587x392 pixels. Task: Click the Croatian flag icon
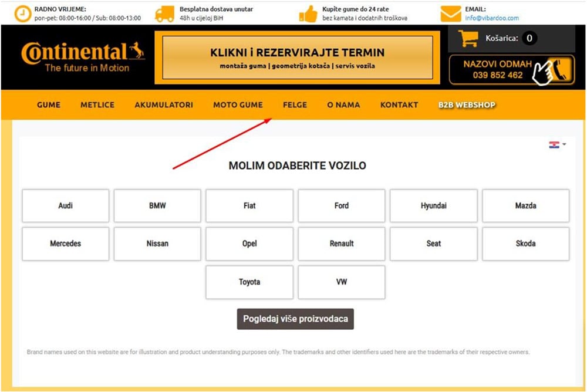(x=554, y=145)
